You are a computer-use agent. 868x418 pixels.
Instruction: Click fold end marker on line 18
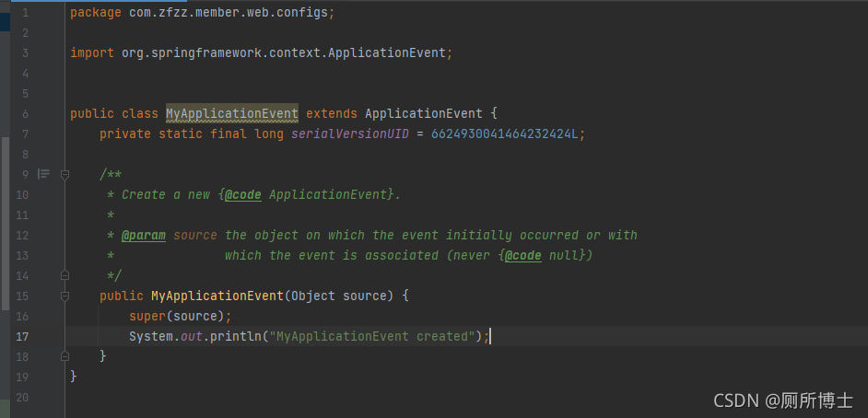point(65,355)
